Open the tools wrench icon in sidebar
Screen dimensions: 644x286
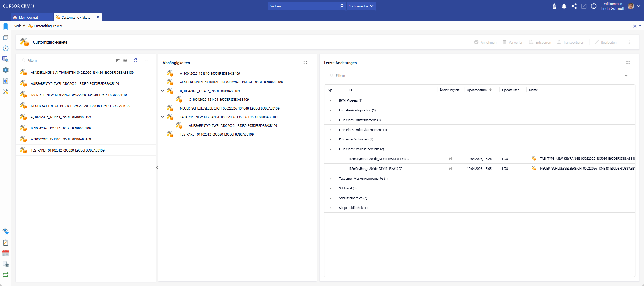6,92
